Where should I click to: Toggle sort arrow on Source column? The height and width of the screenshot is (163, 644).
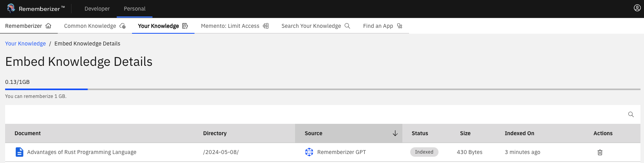click(x=395, y=133)
